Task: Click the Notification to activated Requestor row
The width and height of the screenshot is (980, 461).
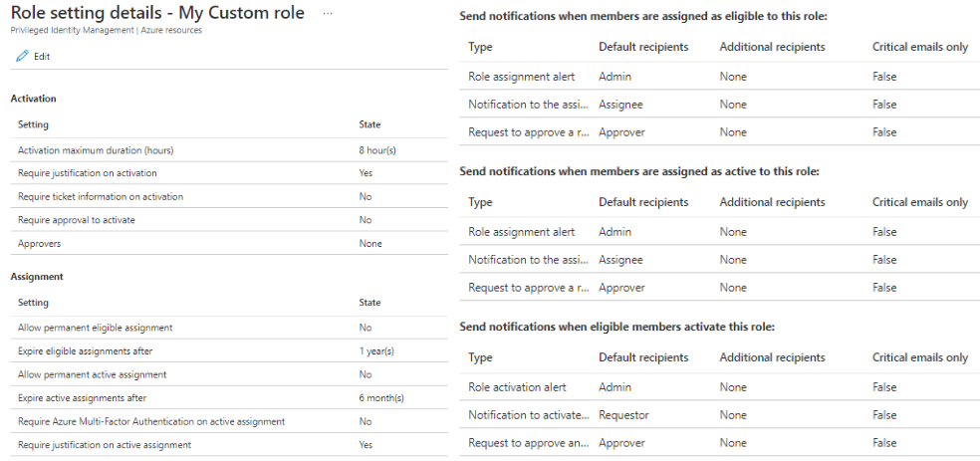Action: coord(528,415)
